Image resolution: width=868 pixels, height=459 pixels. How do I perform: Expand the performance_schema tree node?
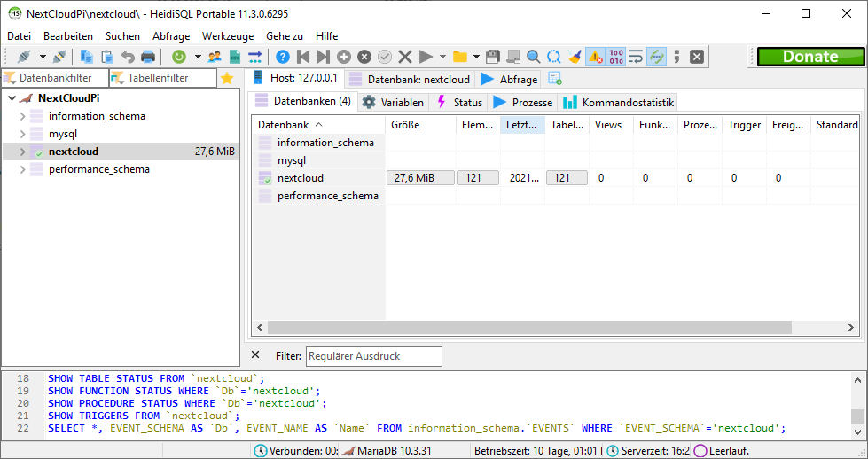(22, 169)
